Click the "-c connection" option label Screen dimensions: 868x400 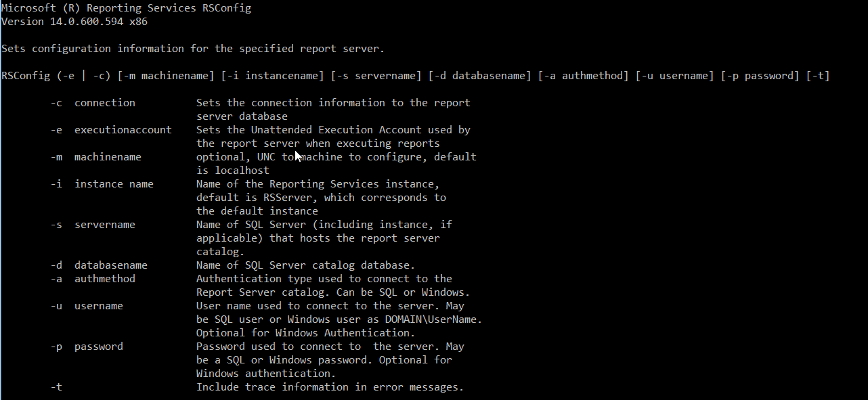click(x=93, y=103)
